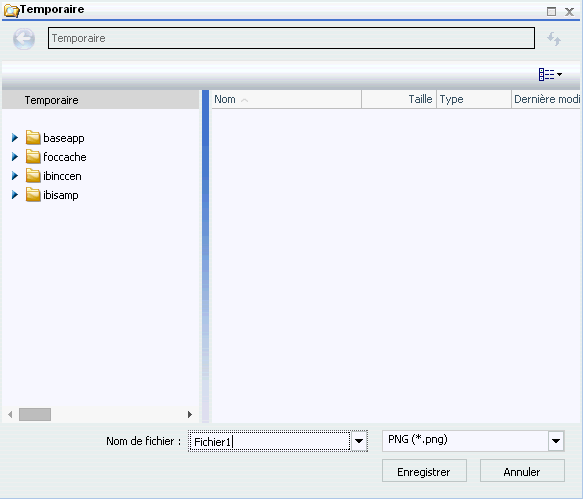Sort by the Taille column header
583x499 pixels.
click(399, 99)
